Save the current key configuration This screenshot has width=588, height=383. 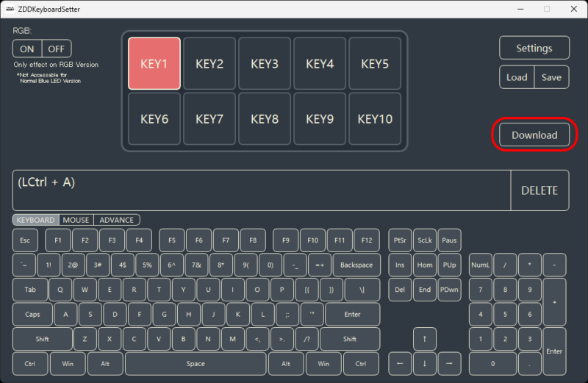point(551,77)
